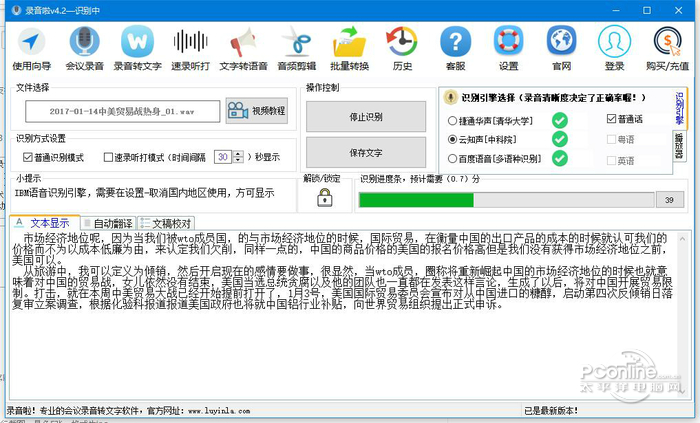The height and width of the screenshot is (423, 700).
Task: Select 云知声[中科院] engine radio
Action: (452, 139)
